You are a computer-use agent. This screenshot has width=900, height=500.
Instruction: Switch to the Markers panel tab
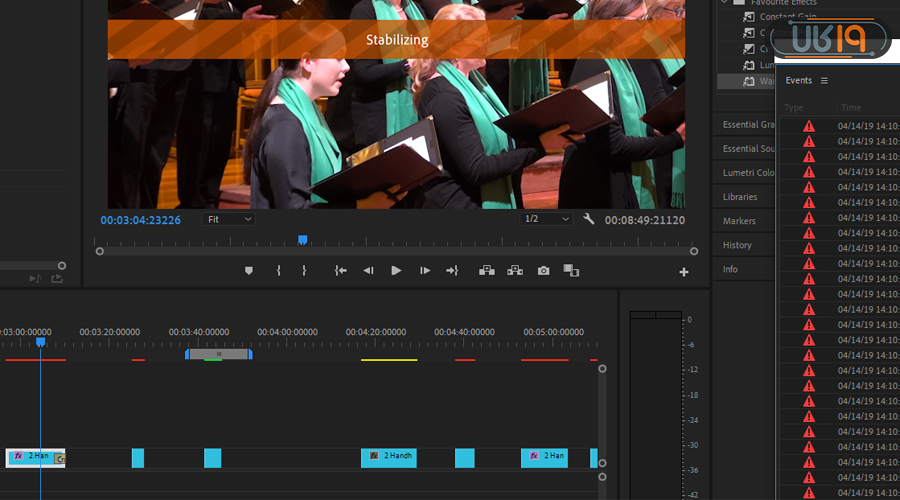tap(740, 221)
